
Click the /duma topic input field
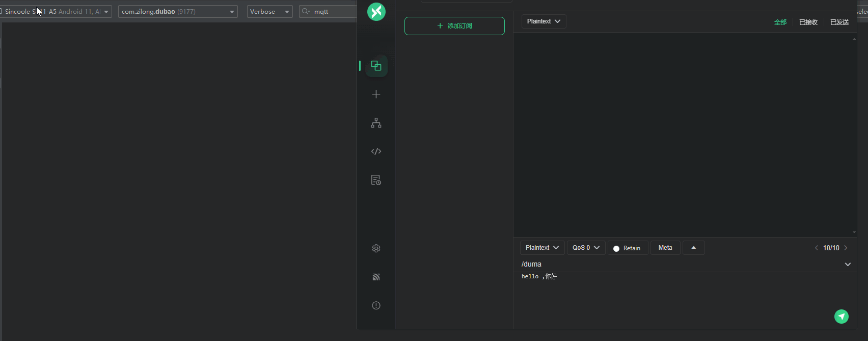coord(680,264)
